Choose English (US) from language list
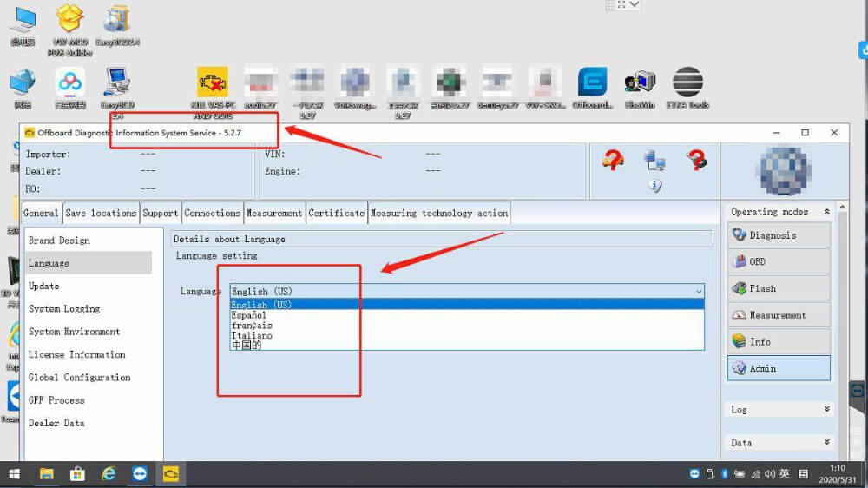 tap(467, 305)
